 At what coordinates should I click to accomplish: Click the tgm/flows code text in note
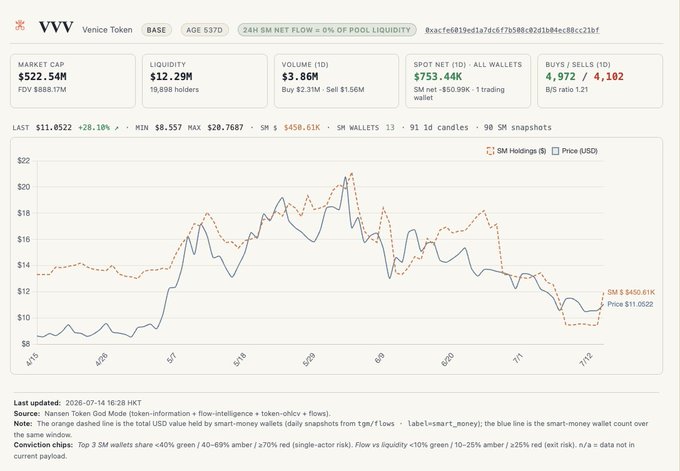tap(376, 424)
